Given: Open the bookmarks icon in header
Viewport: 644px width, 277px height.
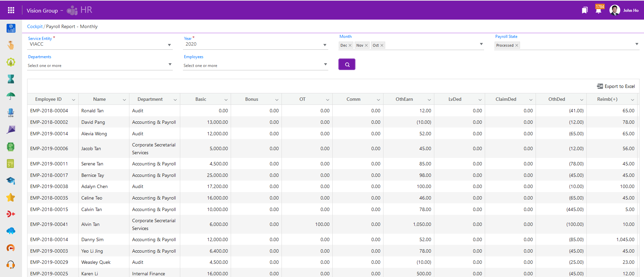Looking at the screenshot, I should point(584,10).
